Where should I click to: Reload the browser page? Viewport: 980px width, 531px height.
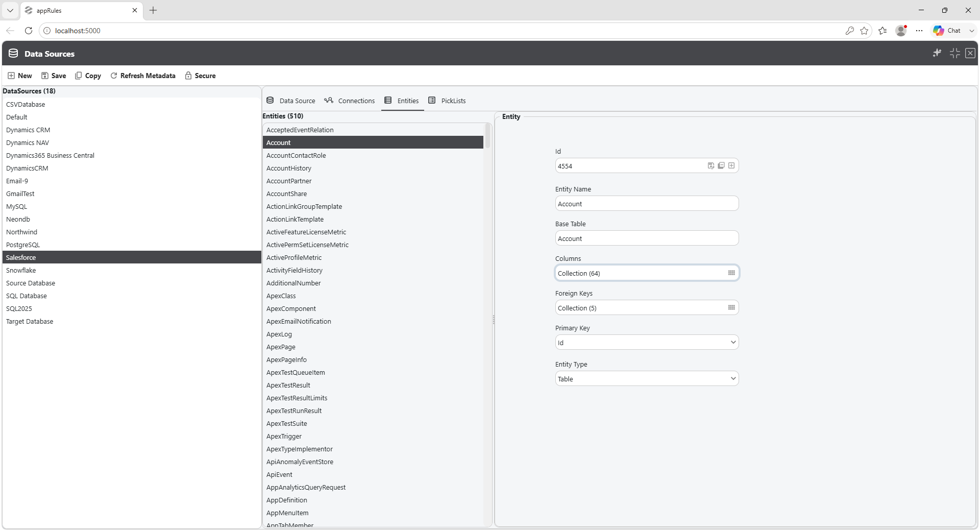click(29, 31)
